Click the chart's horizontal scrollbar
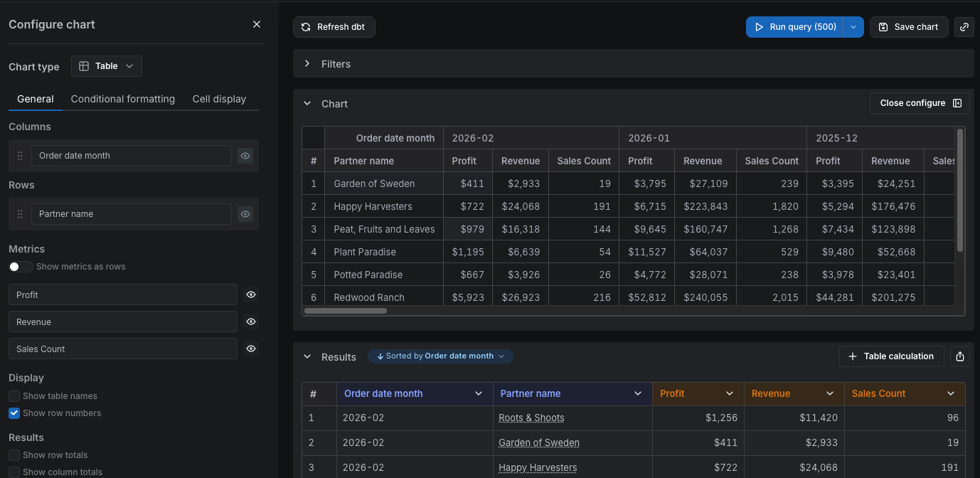Viewport: 980px width, 478px height. [x=346, y=311]
